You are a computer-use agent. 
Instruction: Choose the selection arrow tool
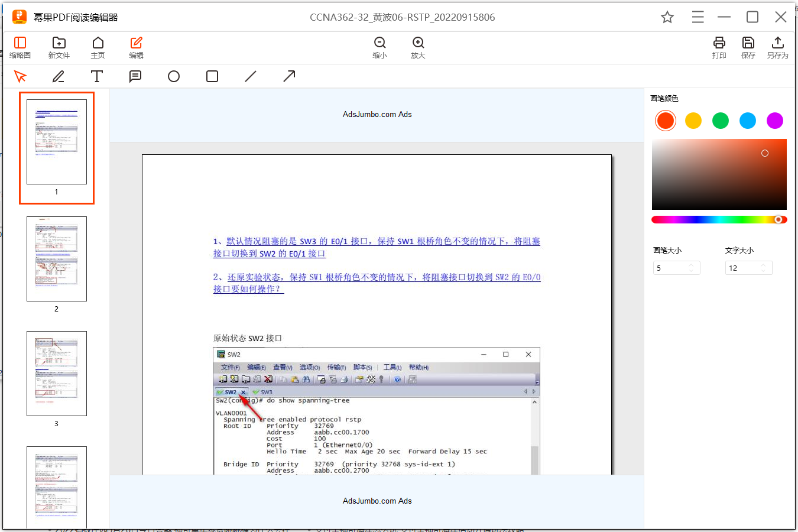tap(20, 76)
